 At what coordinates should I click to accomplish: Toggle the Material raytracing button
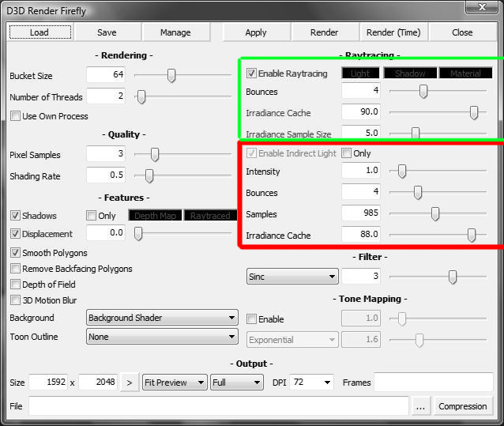(x=465, y=74)
